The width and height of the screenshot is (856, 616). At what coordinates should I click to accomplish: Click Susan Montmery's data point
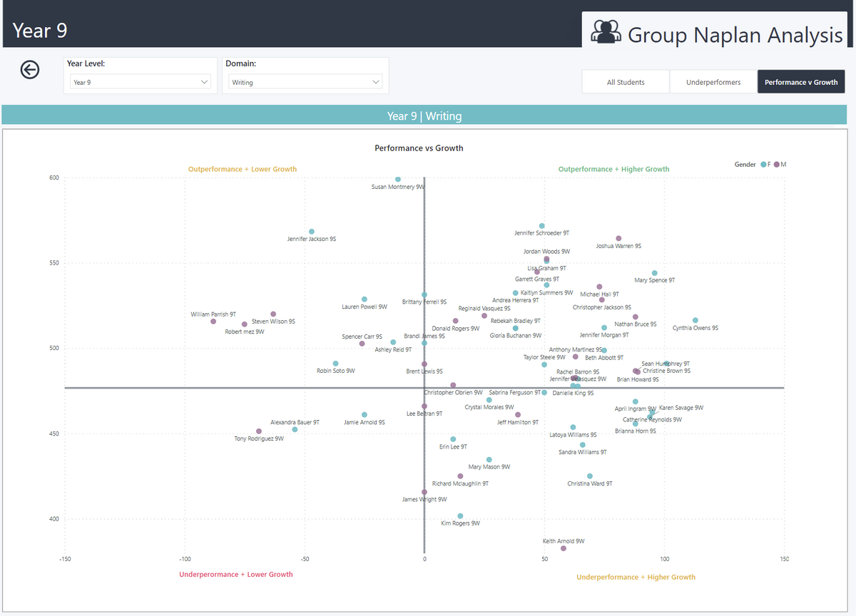(398, 180)
